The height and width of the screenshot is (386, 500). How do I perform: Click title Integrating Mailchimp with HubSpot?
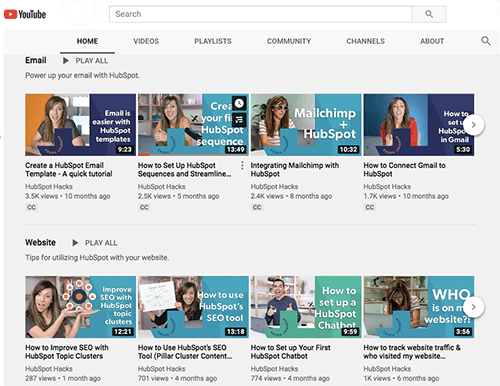pyautogui.click(x=295, y=170)
